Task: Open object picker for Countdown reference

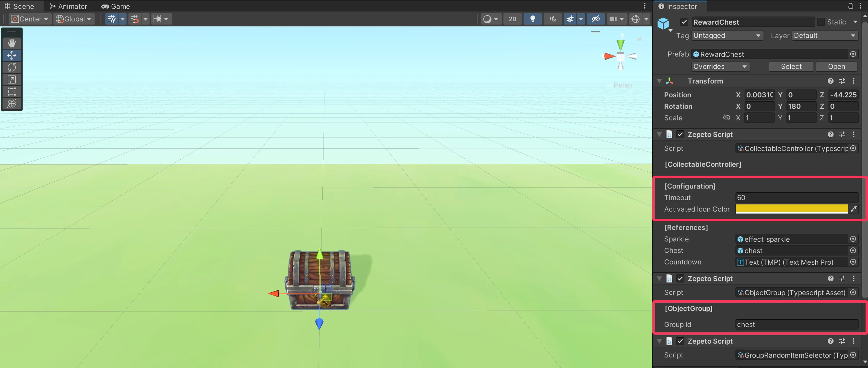Action: point(853,262)
